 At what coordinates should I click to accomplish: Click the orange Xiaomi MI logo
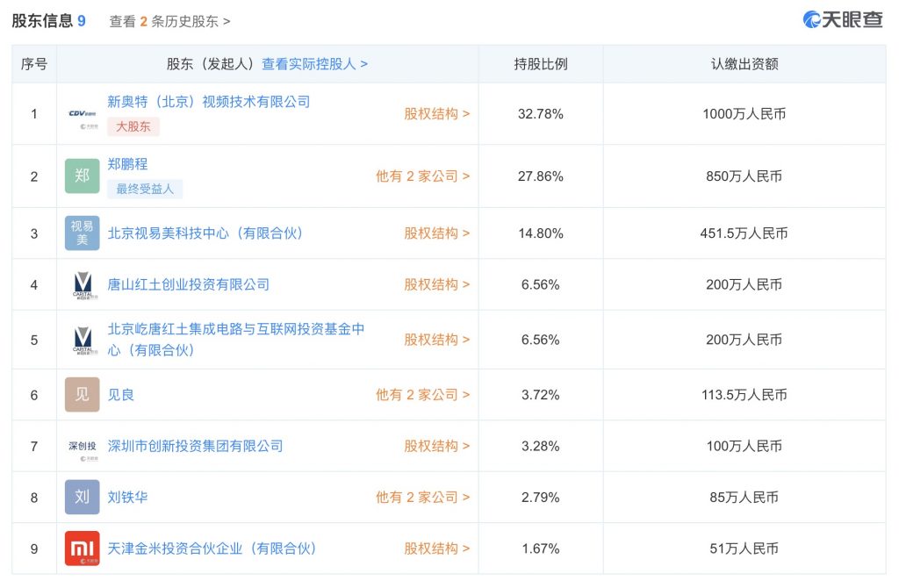pyautogui.click(x=83, y=549)
